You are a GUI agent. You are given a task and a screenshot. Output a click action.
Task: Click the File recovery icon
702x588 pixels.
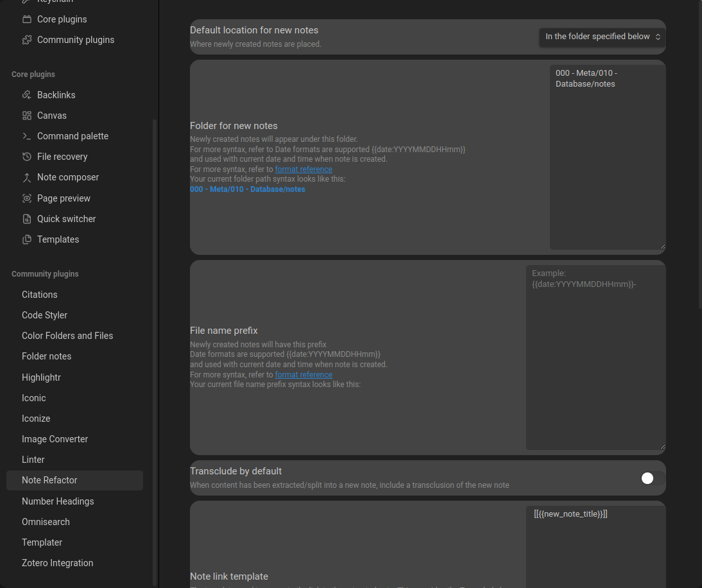click(x=26, y=157)
